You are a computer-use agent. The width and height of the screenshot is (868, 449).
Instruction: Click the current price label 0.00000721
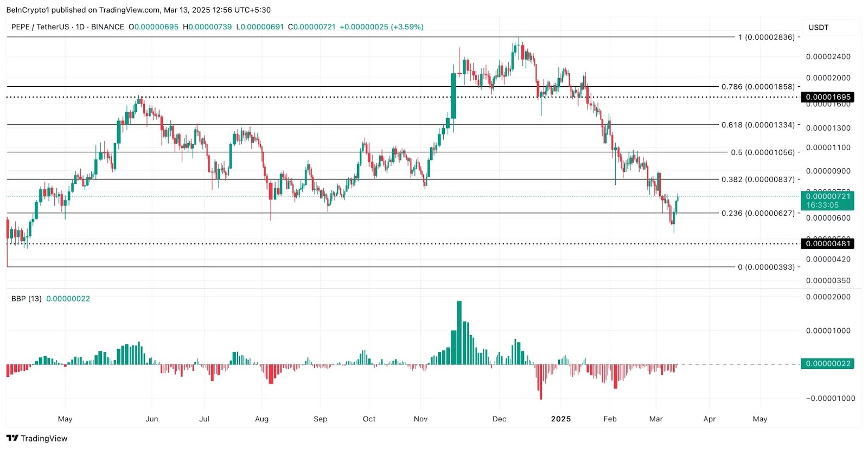[x=828, y=196]
